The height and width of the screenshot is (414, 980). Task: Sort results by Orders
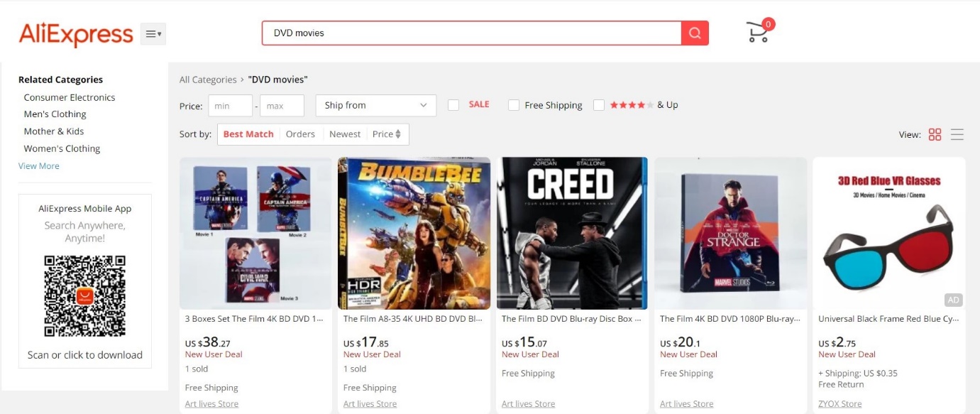point(300,134)
